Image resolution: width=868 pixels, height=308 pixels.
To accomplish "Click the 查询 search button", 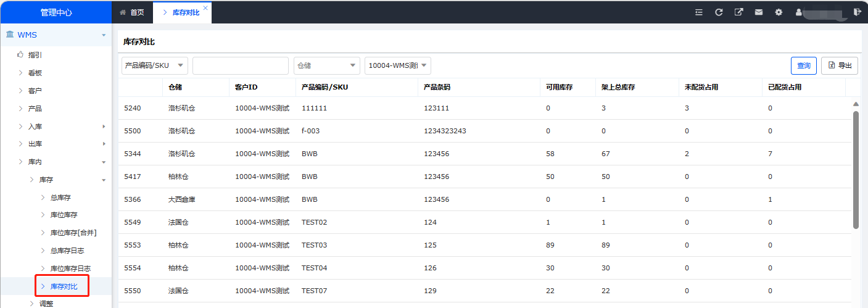I will (x=804, y=65).
